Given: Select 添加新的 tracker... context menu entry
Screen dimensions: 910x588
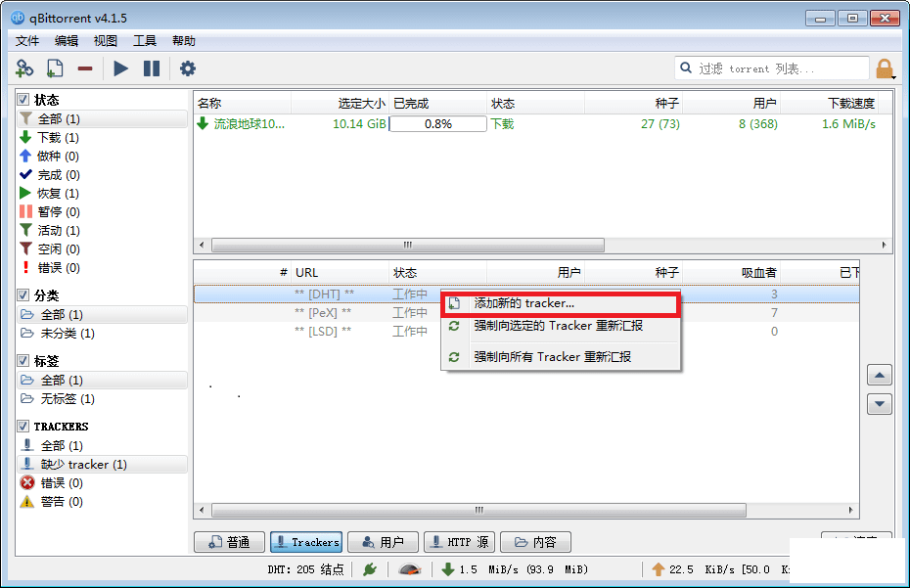Looking at the screenshot, I should coord(560,303).
